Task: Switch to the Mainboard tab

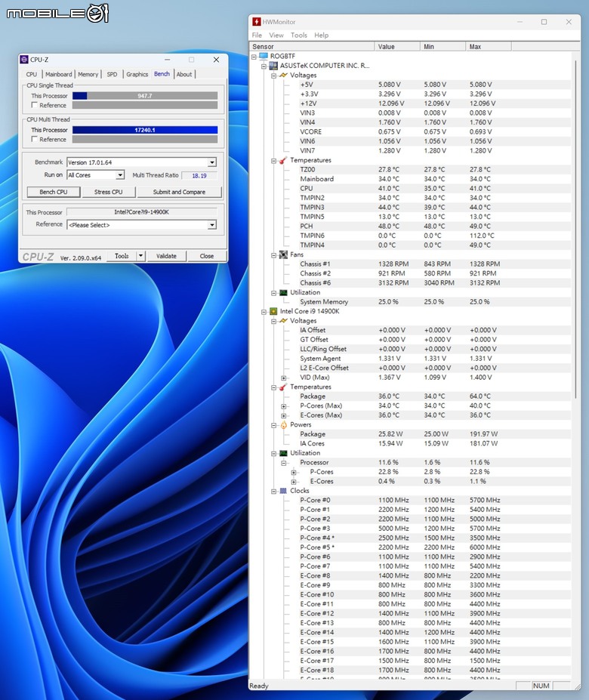Action: (58, 74)
